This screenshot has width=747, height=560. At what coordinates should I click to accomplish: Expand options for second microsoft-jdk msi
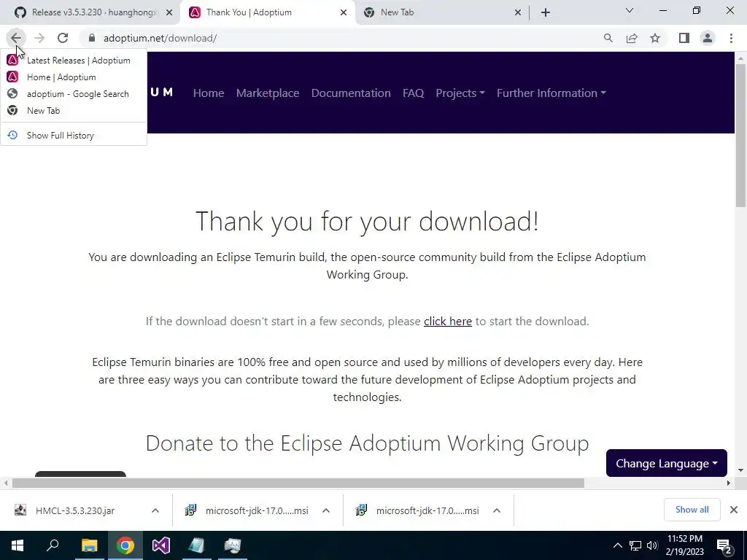coord(496,510)
